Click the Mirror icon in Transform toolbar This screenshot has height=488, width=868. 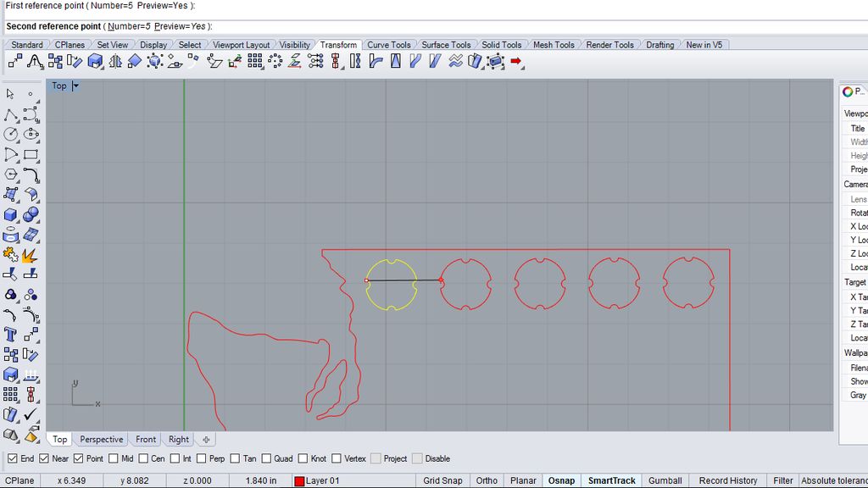(x=115, y=61)
